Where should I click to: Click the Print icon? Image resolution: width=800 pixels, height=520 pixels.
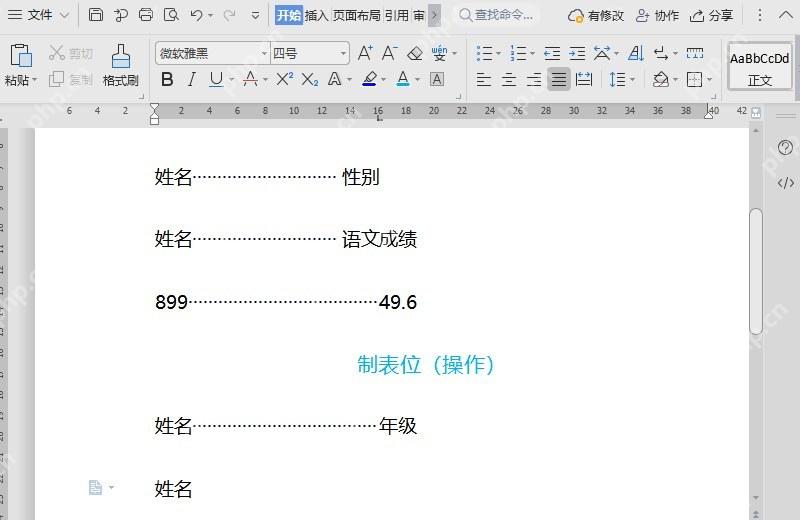pos(146,15)
